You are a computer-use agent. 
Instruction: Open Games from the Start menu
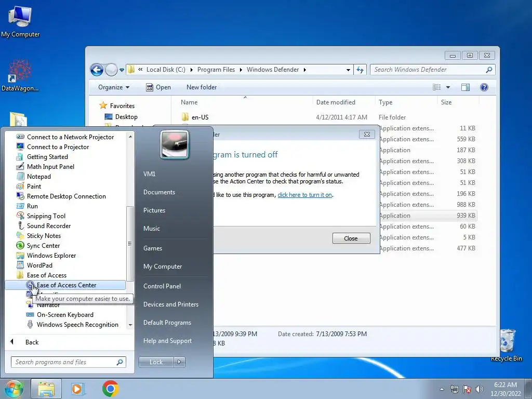click(153, 248)
